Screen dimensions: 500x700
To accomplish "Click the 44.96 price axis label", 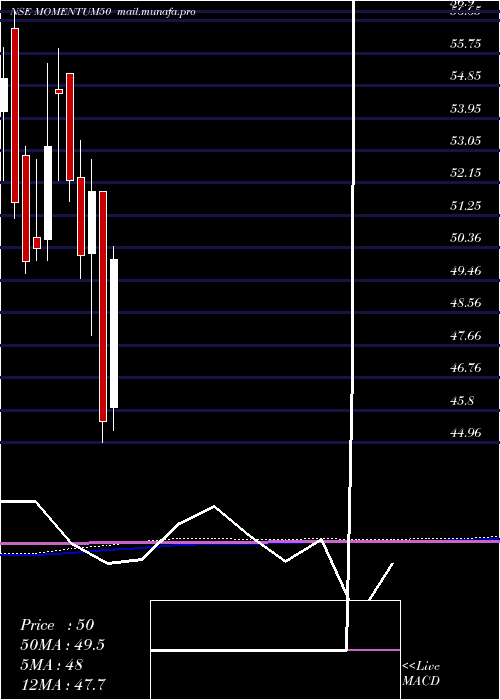I will click(x=466, y=432).
